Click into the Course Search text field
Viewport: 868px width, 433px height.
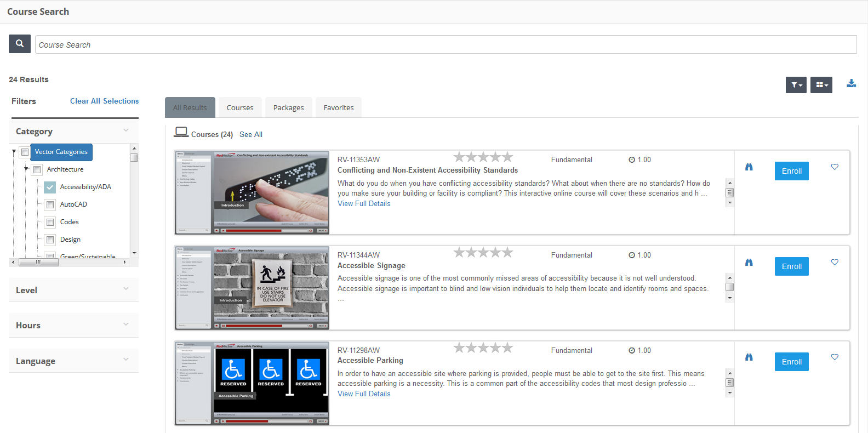pyautogui.click(x=445, y=45)
